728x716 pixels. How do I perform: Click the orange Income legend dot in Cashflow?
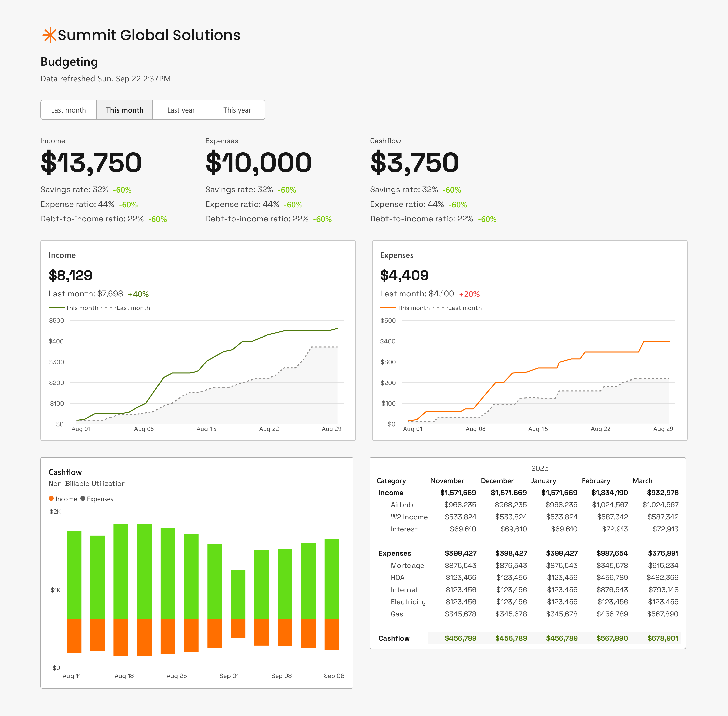coord(51,499)
